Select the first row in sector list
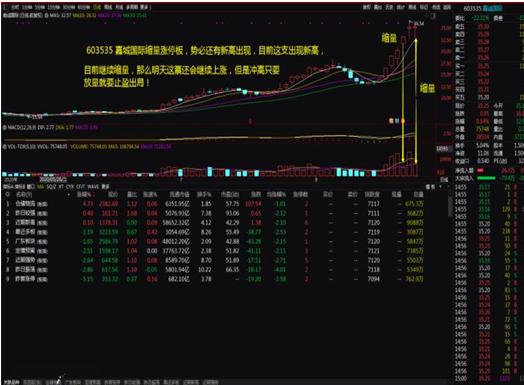The width and height of the screenshot is (524, 385). point(214,204)
